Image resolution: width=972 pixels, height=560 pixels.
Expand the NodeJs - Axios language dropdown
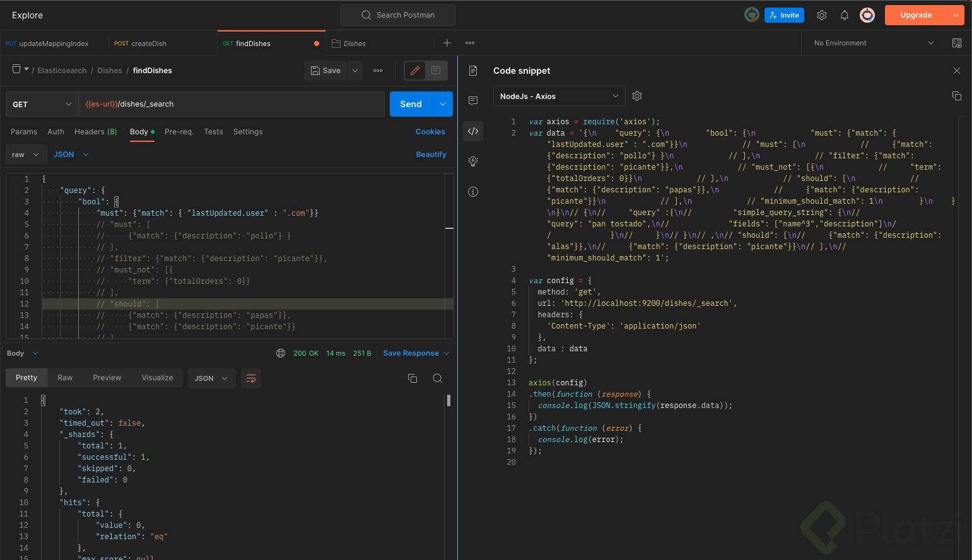pyautogui.click(x=559, y=96)
